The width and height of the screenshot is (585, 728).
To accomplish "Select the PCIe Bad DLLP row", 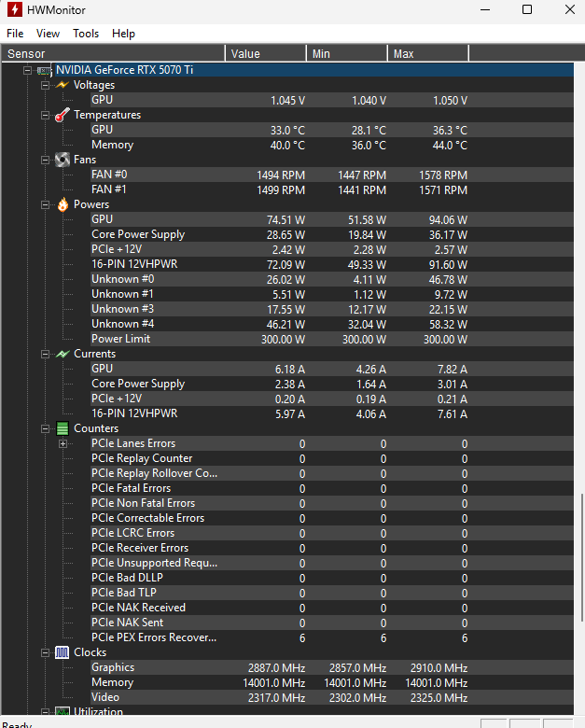I will coord(332,578).
